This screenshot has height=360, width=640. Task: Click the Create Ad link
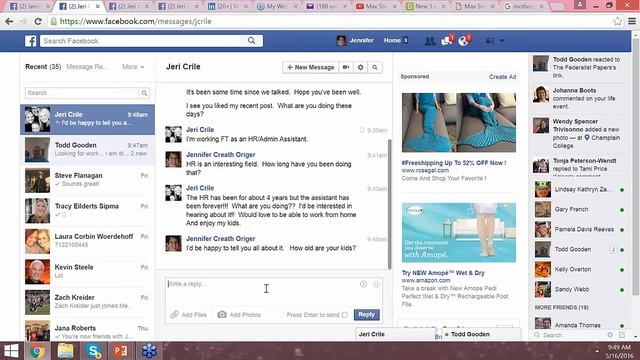[502, 77]
